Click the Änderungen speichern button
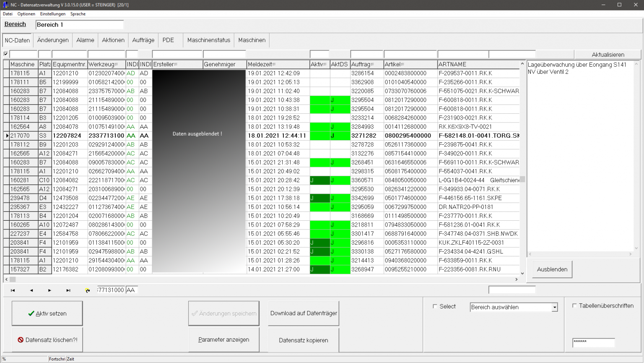 click(224, 313)
